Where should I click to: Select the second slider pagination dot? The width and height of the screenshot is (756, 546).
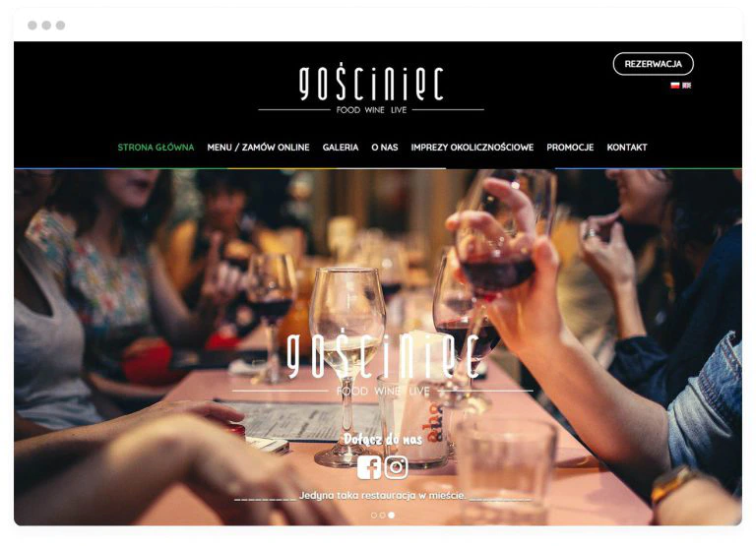(x=382, y=516)
